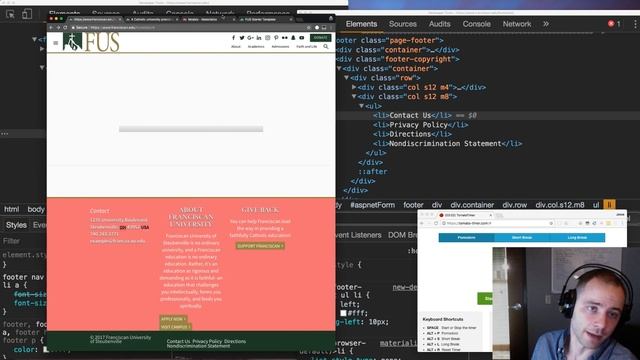
Task: Toggle the DevTools device toolbar icon
Action: (27, 14)
